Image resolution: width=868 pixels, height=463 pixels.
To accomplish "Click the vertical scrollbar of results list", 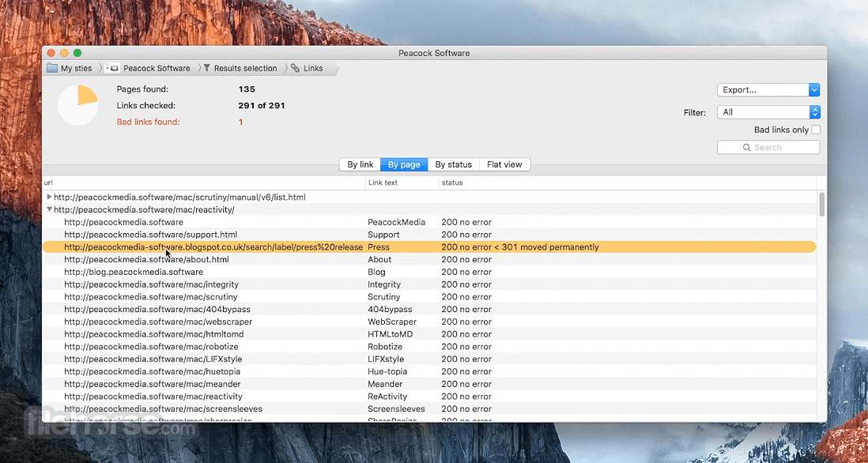I will tap(822, 204).
